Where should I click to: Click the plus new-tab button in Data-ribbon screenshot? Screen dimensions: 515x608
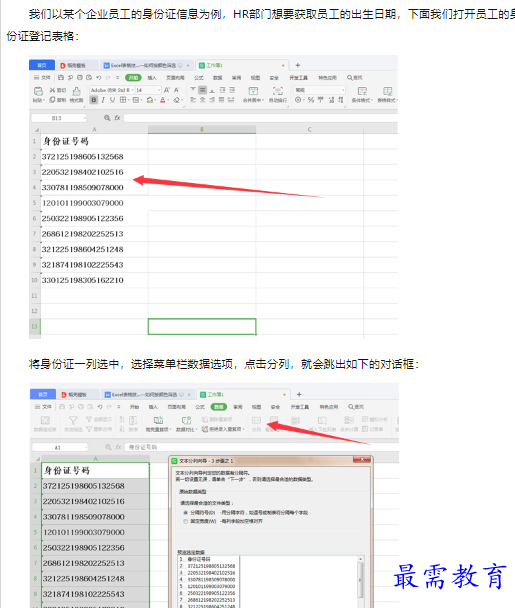299,394
